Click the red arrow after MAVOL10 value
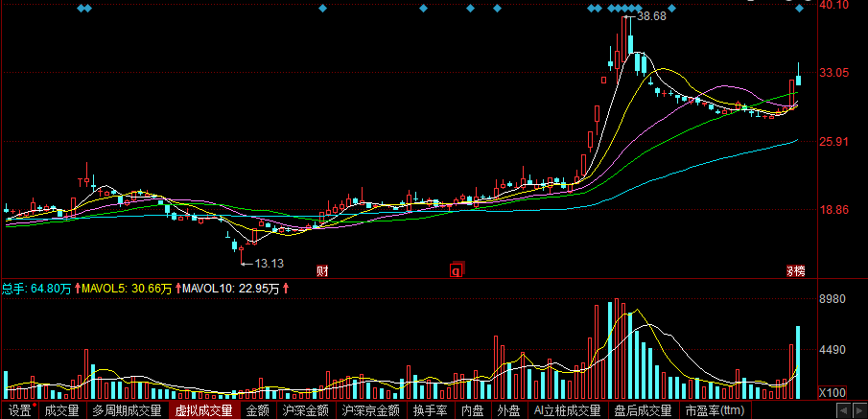The image size is (868, 419). tap(286, 288)
